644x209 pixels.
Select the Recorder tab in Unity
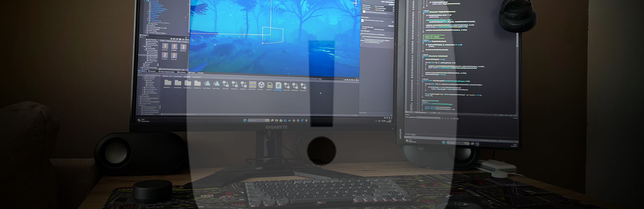pyautogui.click(x=201, y=73)
